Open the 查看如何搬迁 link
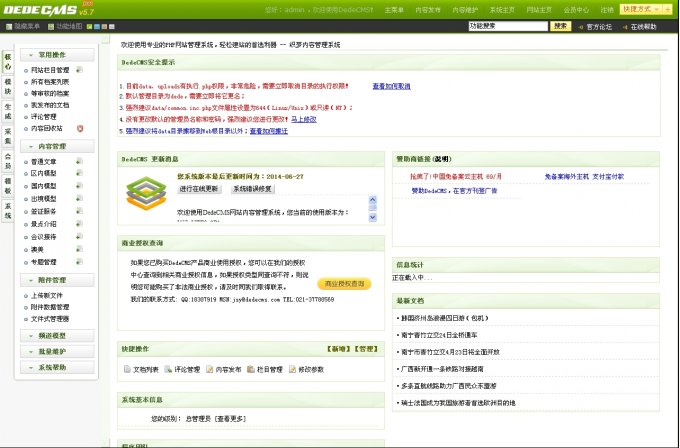Viewport: 680px width, 448px height. (x=268, y=131)
